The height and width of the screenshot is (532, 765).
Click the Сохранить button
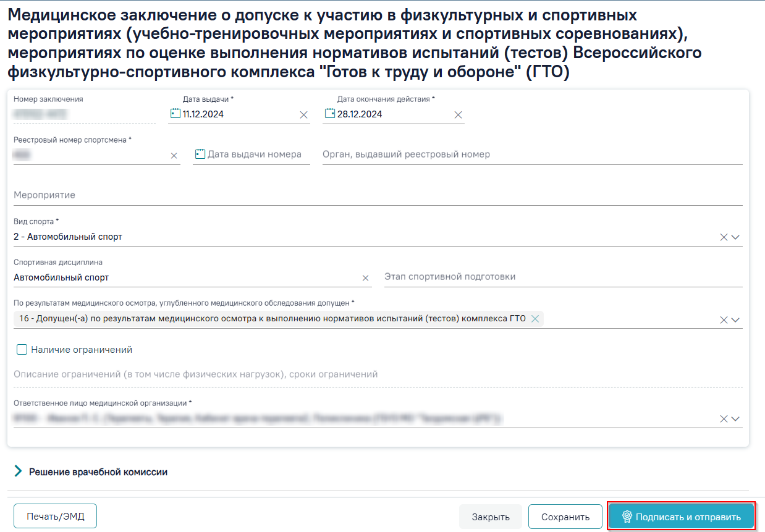coord(565,517)
